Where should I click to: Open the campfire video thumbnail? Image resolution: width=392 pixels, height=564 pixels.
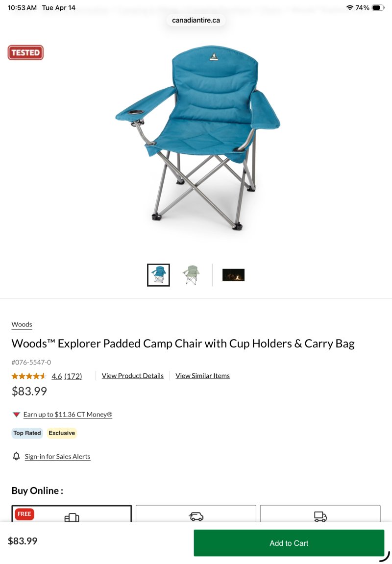(233, 275)
